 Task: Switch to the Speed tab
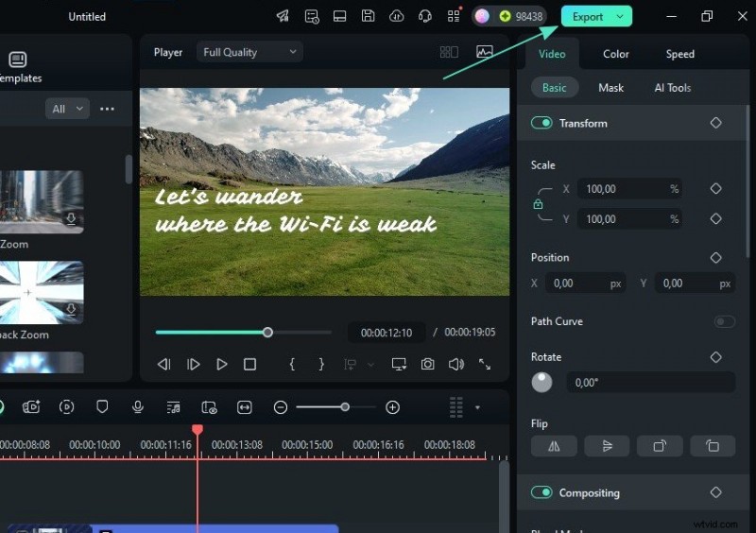click(x=679, y=54)
